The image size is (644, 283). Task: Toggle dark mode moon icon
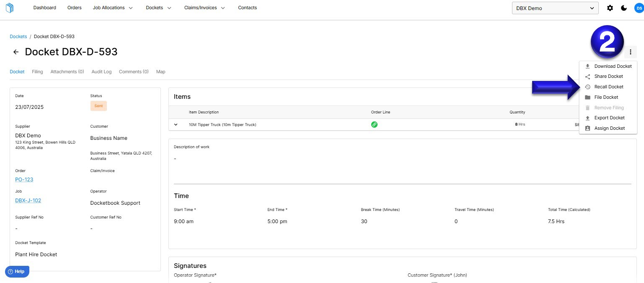[624, 8]
